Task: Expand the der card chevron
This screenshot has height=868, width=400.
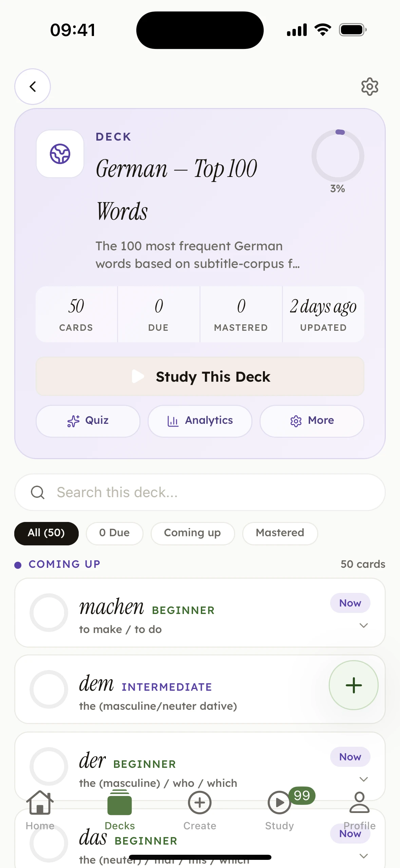Action: 364,779
